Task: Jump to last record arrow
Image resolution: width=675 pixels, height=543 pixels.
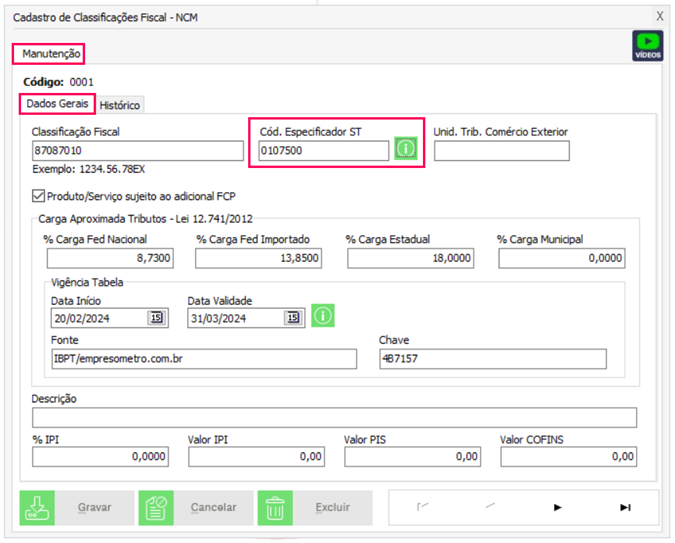Action: [625, 507]
